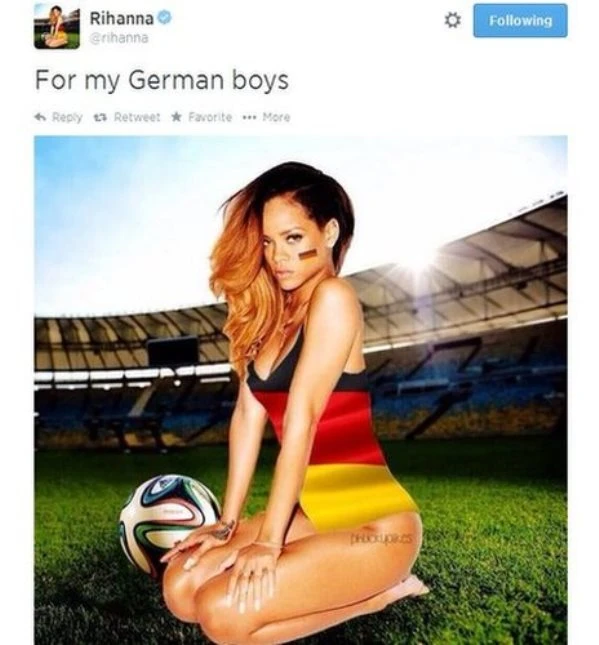Click the tweet text "For my German boys"
The image size is (599, 645).
162,80
